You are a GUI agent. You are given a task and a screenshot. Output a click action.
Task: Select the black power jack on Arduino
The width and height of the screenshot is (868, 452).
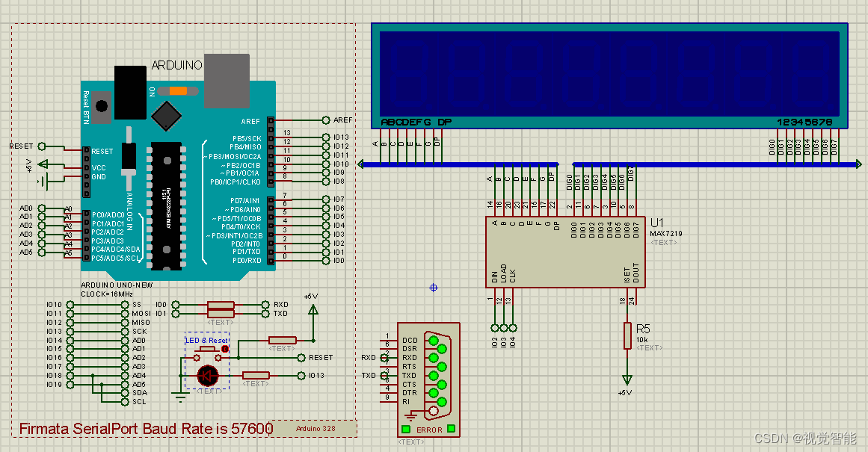click(130, 93)
